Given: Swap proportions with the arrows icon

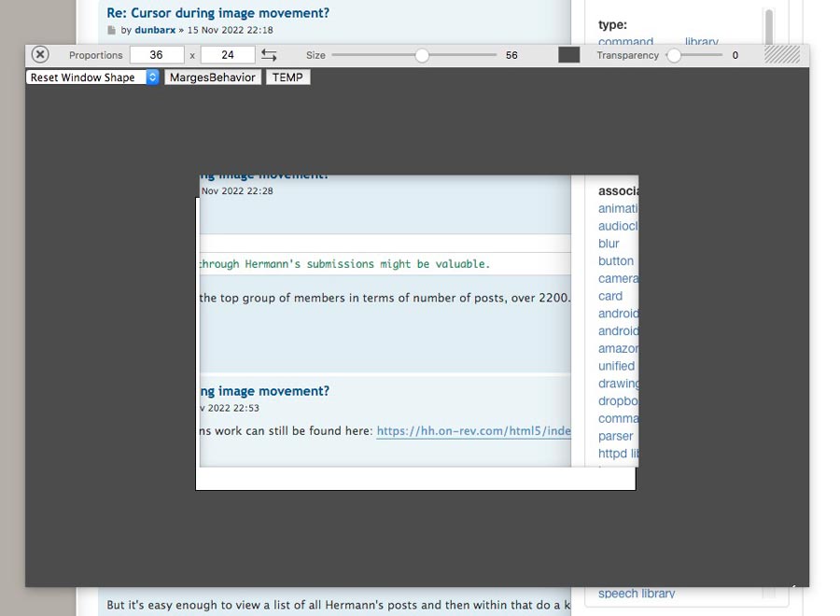Looking at the screenshot, I should tap(269, 55).
